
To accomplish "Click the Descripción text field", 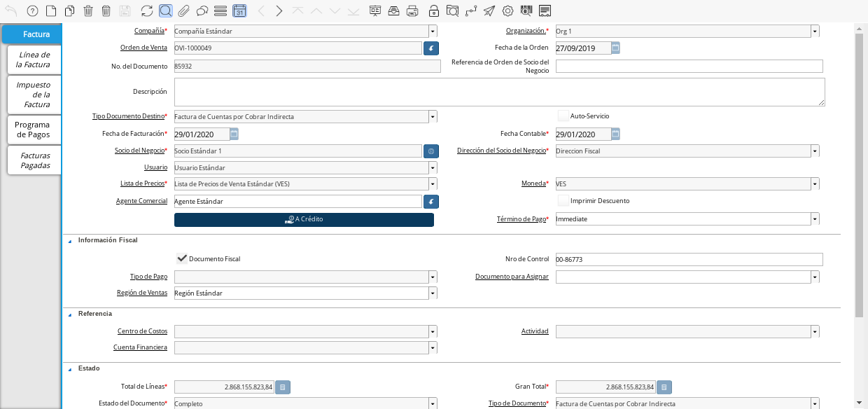I will [498, 92].
